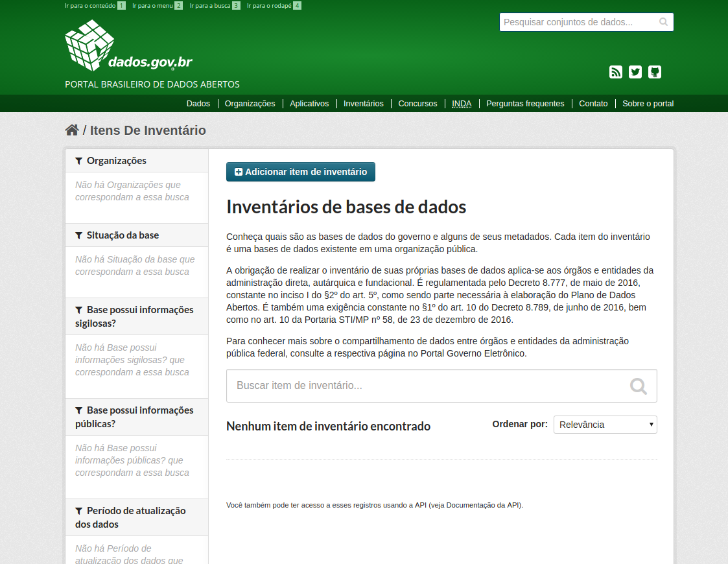Click Portal Brasileiro de Dados Abertos text

[x=152, y=84]
